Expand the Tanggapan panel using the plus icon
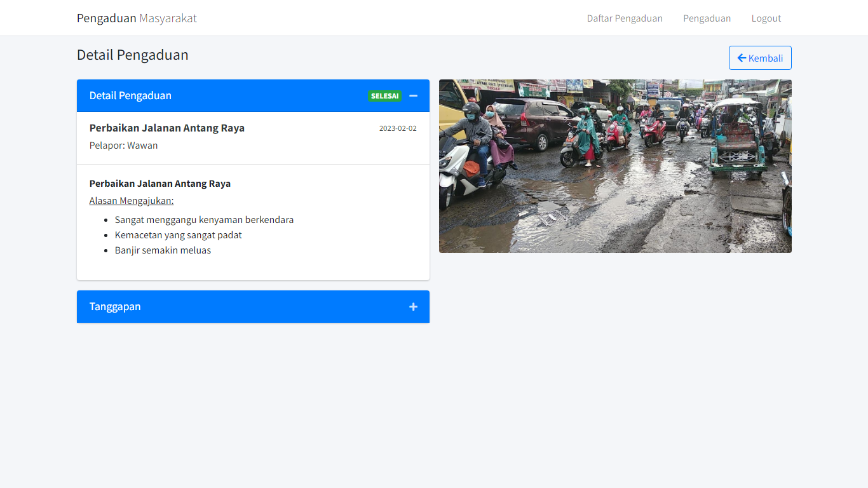Image resolution: width=868 pixels, height=488 pixels. pyautogui.click(x=414, y=306)
